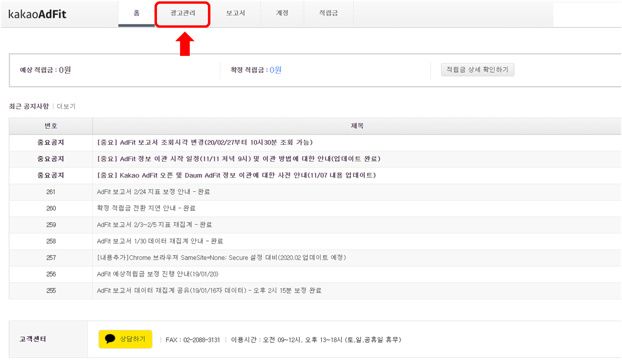Image resolution: width=622 pixels, height=364 pixels.
Task: Open notice AdFit 보고서 데이터 재집계 공유
Action: (209, 291)
